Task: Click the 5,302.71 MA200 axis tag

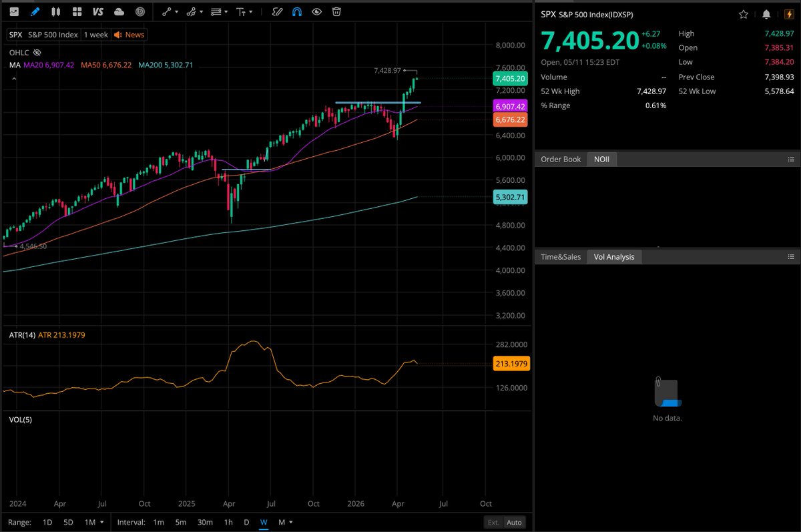Action: click(510, 197)
